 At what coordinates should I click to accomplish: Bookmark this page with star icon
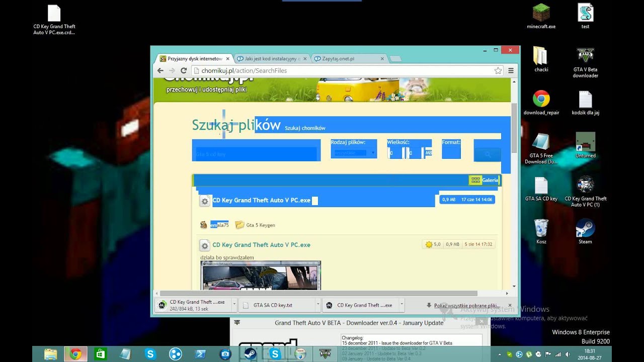click(x=498, y=71)
